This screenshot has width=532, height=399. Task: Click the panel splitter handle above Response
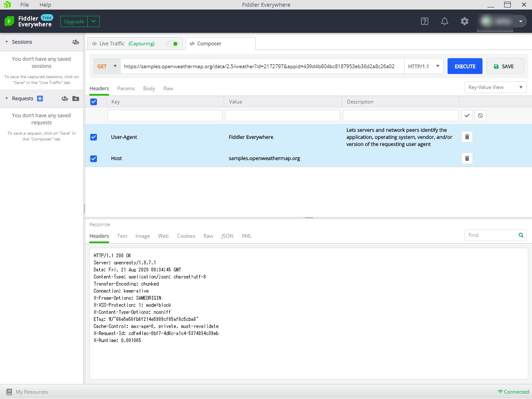point(309,217)
